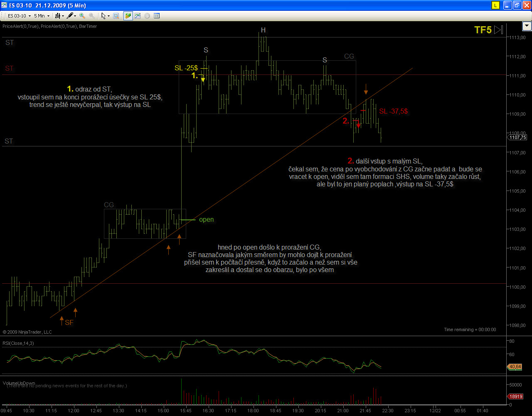This screenshot has height=416, width=532.
Task: Click the zoom out magnifier icon
Action: pos(91,16)
